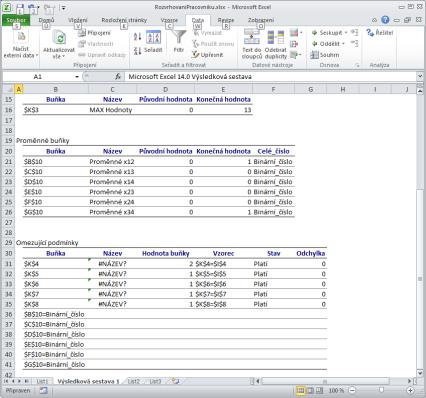This screenshot has width=426, height=398.
Task: Click Vymazat filter command
Action: click(x=208, y=33)
